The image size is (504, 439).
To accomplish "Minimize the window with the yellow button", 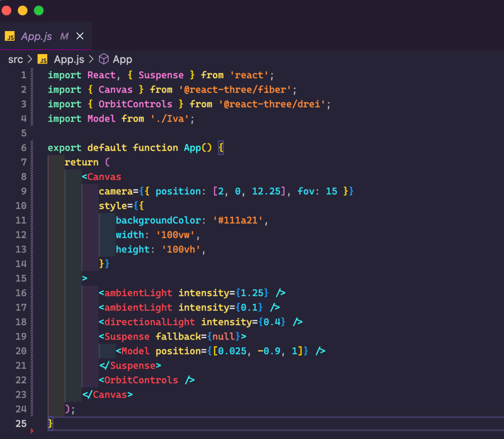I will click(x=23, y=10).
